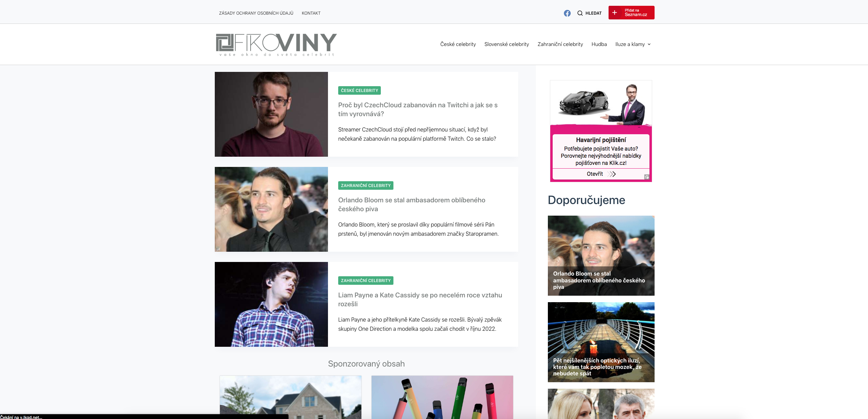Click the Fikoviny site logo
868x419 pixels.
tap(276, 45)
